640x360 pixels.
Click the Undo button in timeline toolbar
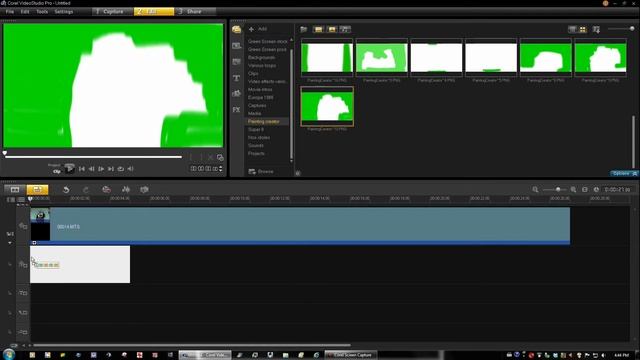[x=66, y=189]
